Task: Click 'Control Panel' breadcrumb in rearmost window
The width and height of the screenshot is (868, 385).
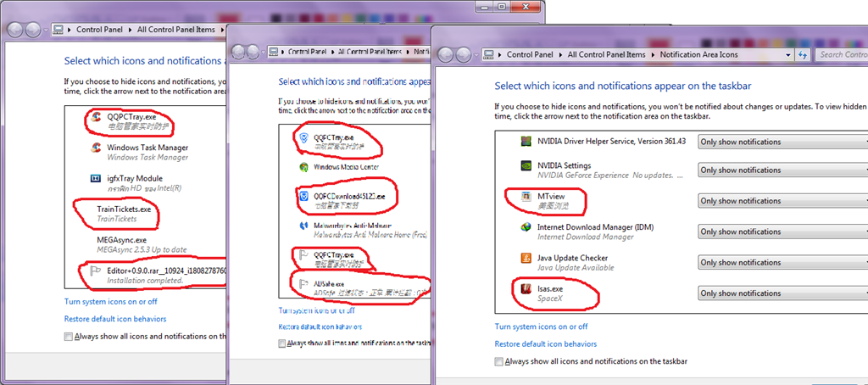Action: click(x=100, y=30)
